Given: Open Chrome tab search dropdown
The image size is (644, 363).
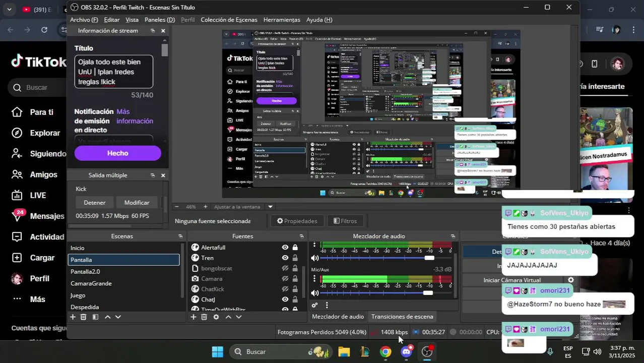Looking at the screenshot, I should coord(9,9).
